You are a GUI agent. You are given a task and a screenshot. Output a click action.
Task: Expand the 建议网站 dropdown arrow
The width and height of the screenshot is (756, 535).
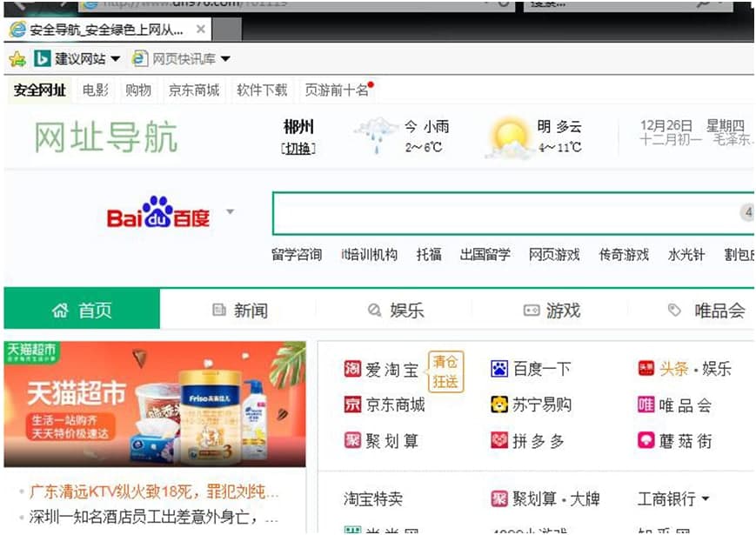115,59
